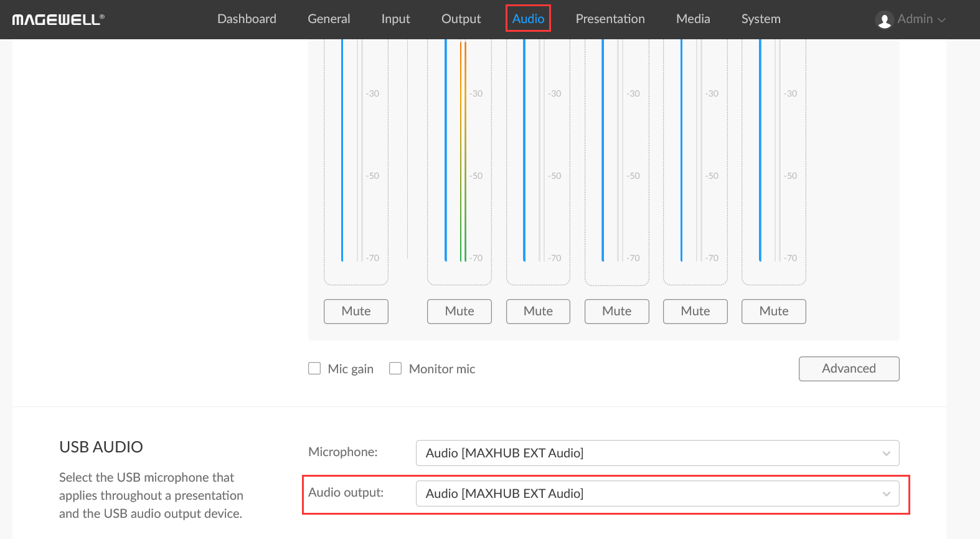Viewport: 980px width, 539px height.
Task: Click the second channel blue volume slider
Action: pos(446,150)
